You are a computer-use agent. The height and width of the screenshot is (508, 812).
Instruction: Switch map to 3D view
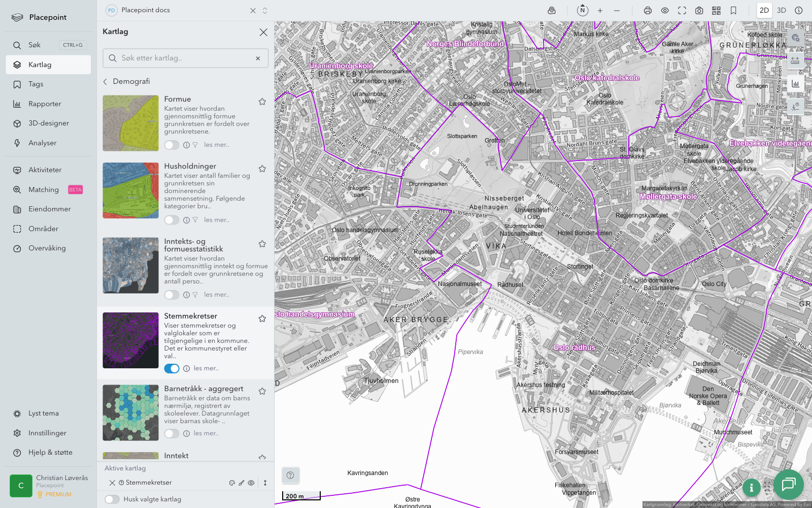(782, 11)
